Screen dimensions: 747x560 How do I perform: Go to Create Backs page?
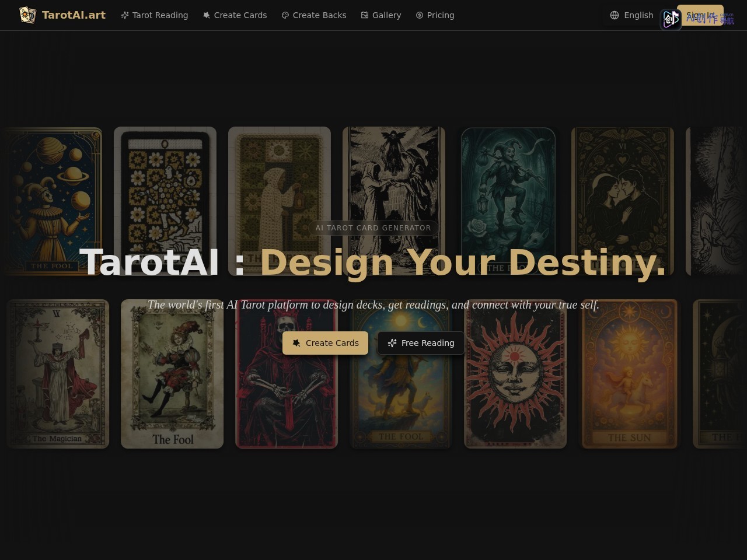tap(314, 15)
